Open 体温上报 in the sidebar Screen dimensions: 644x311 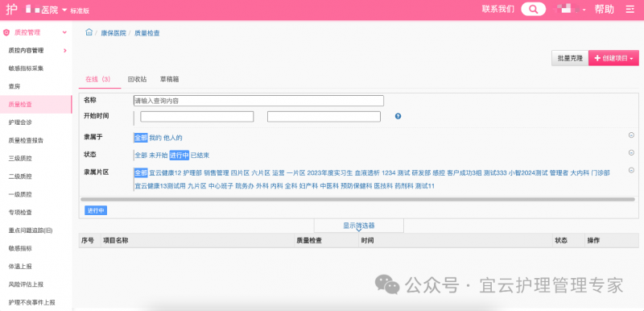coord(20,266)
